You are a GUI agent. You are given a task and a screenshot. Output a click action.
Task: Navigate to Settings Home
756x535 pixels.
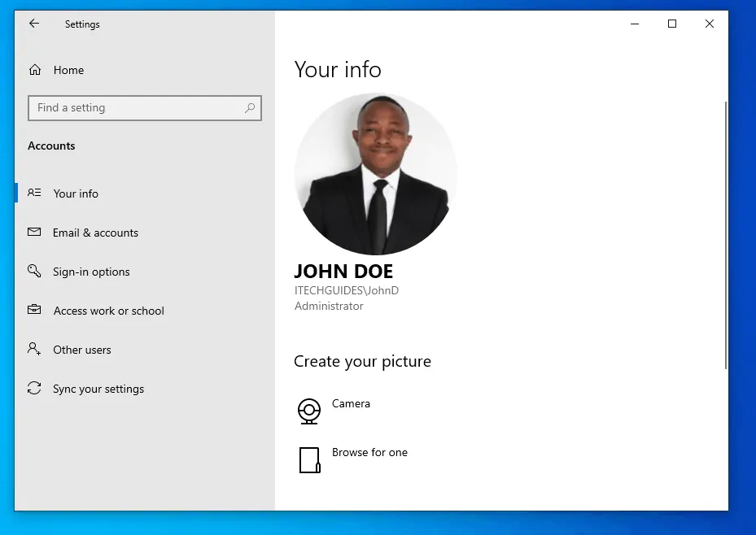coord(68,70)
